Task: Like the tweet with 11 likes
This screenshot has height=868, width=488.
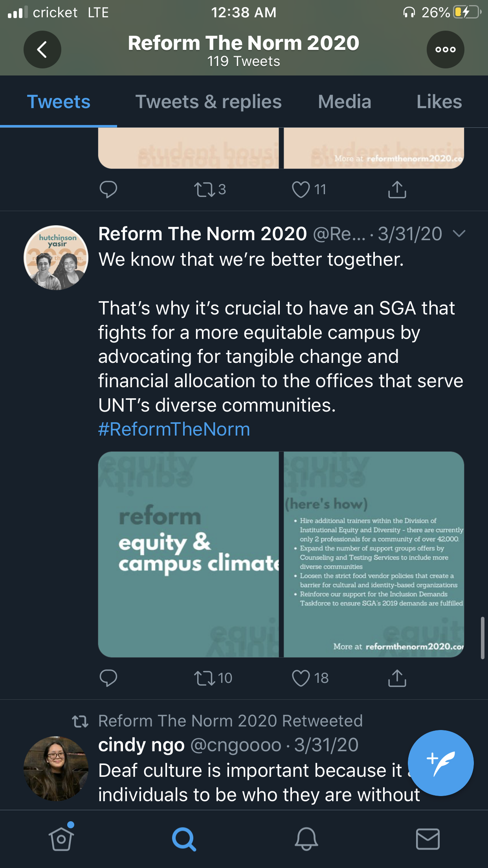Action: click(x=301, y=189)
